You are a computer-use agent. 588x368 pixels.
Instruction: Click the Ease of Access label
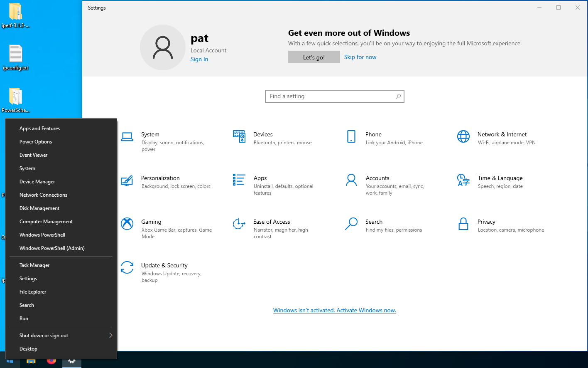[272, 222]
